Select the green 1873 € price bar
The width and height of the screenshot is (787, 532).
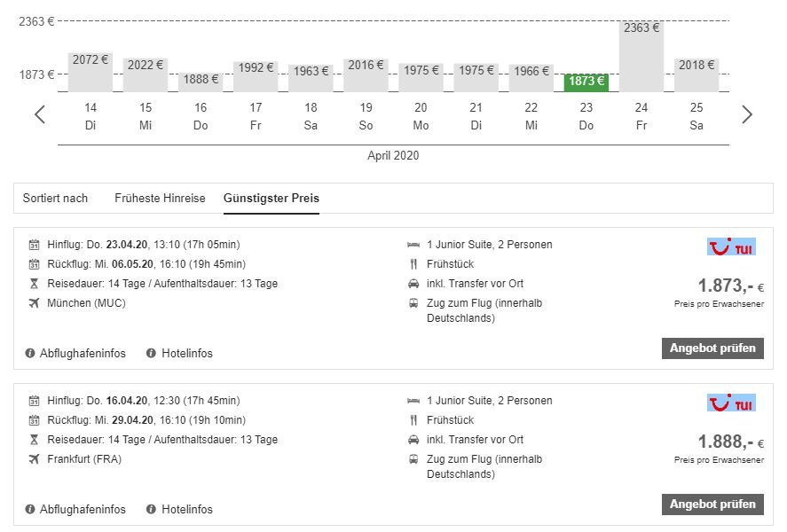[x=586, y=82]
